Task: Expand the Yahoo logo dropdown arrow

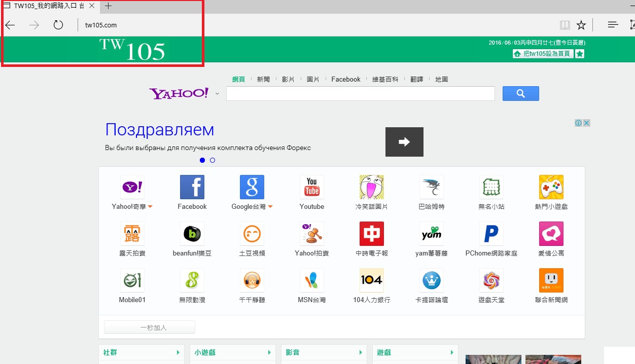Action: point(217,94)
